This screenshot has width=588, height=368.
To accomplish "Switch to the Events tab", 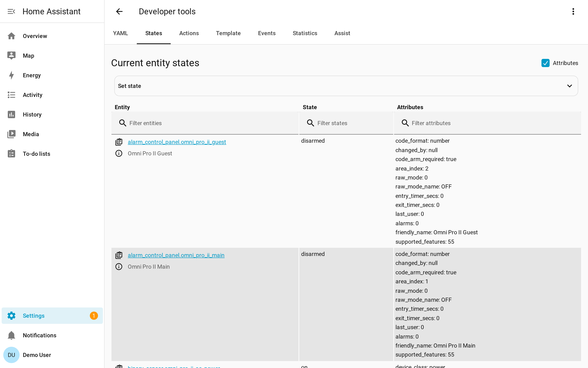I will 267,33.
